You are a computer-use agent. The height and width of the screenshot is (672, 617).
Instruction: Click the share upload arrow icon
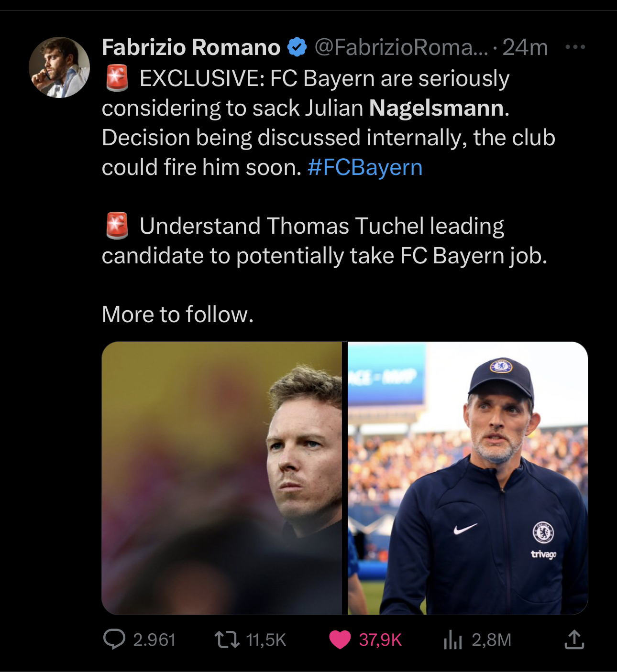574,639
